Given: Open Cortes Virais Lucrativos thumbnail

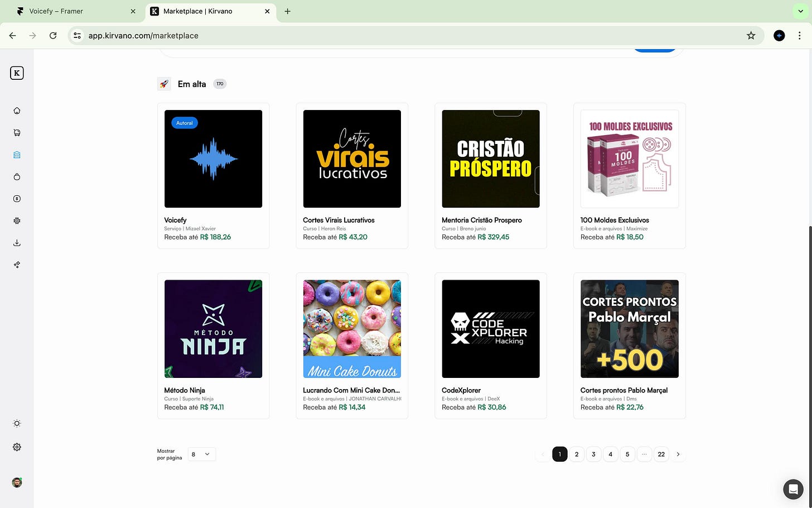Looking at the screenshot, I should click(x=352, y=159).
